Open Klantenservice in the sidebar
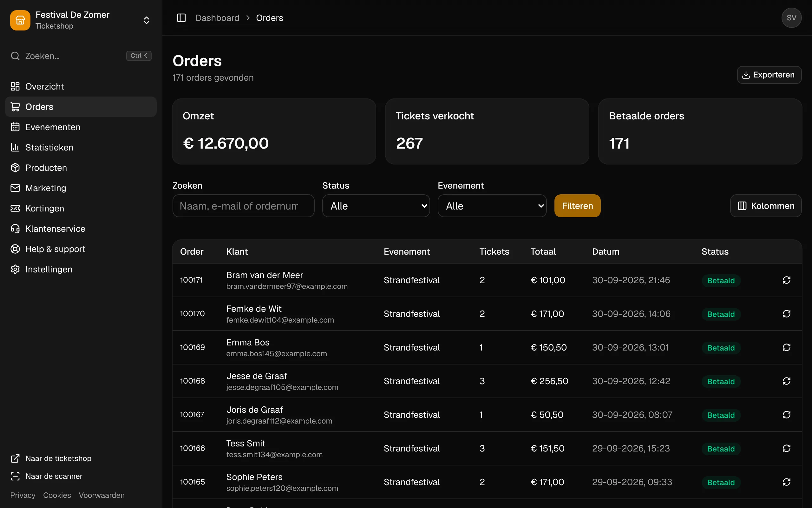 (x=81, y=229)
